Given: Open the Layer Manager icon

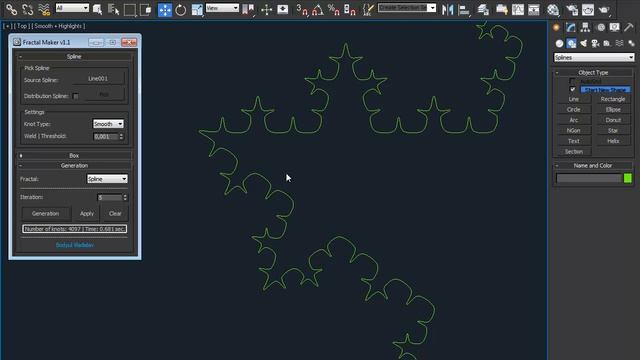Looking at the screenshot, I should pyautogui.click(x=483, y=9).
